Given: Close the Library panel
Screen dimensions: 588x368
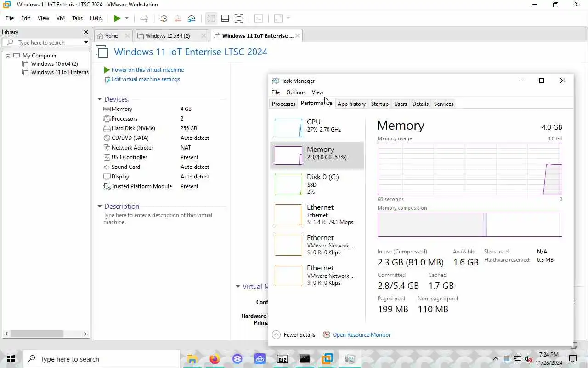Looking at the screenshot, I should pyautogui.click(x=85, y=32).
